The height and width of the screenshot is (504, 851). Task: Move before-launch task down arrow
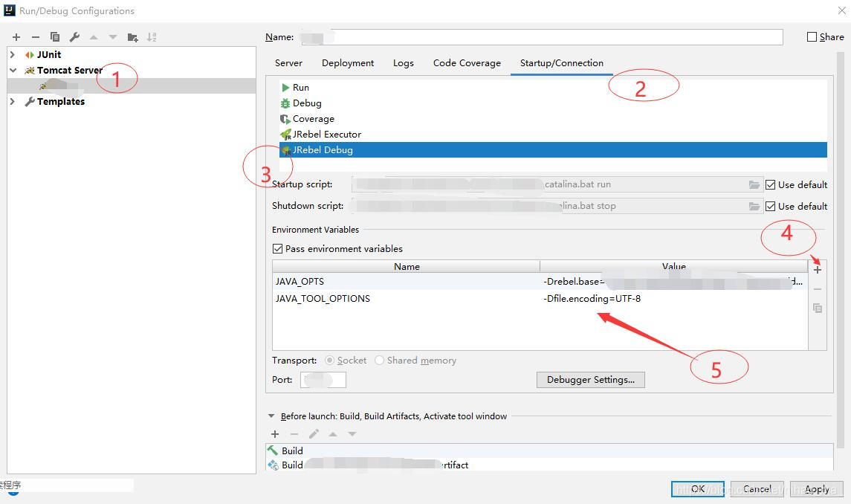tap(352, 434)
